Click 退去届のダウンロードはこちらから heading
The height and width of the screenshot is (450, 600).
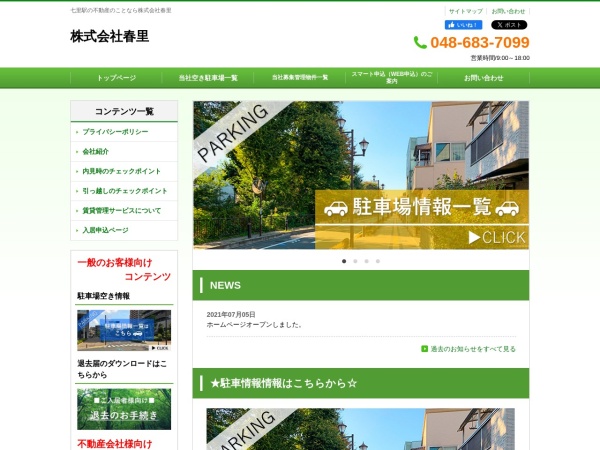pyautogui.click(x=122, y=369)
